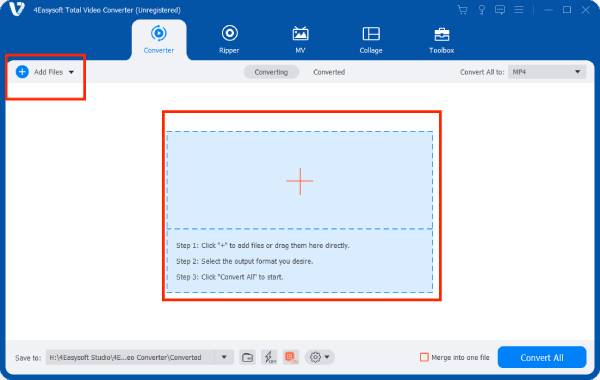The image size is (600, 380).
Task: Click the Convert All button
Action: tap(542, 357)
